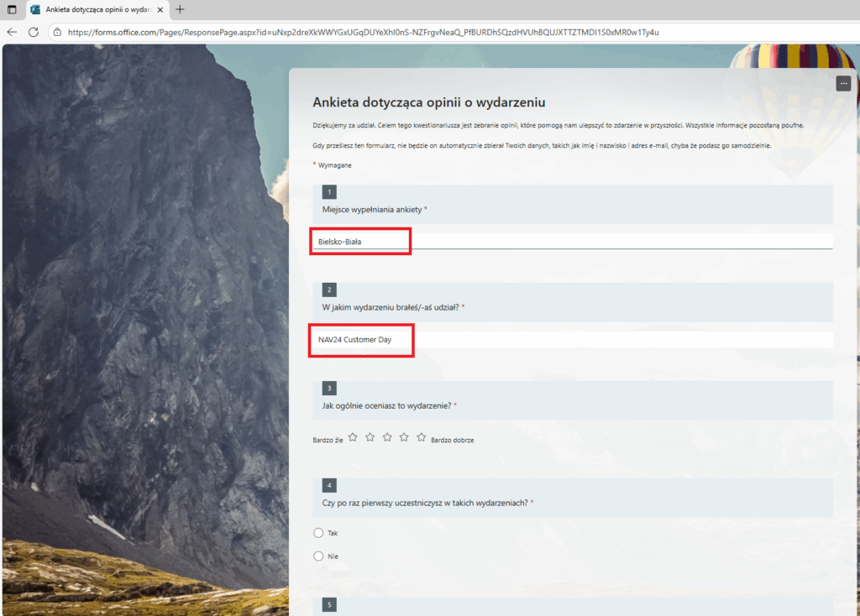Open the form's more options (...) button
Viewport: 860px width, 616px height.
click(843, 83)
